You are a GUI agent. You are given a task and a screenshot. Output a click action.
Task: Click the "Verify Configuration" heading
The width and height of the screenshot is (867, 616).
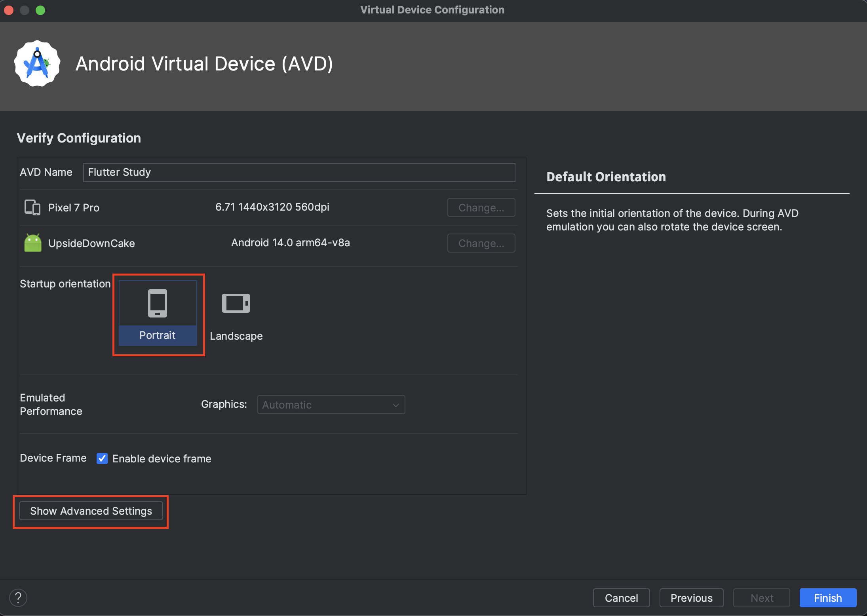click(x=79, y=138)
